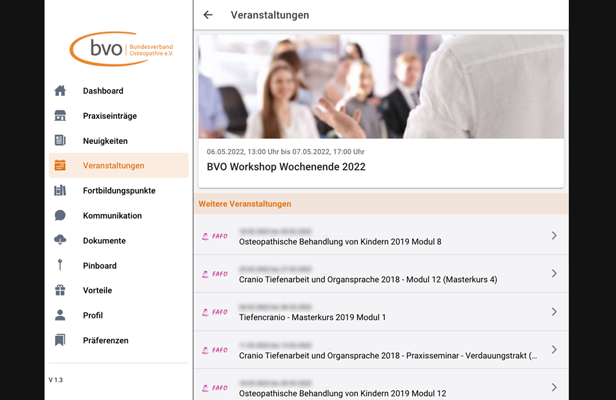Open chevron for Praxisseminar Verdauungstrakt entry
Viewport: 616px width, 400px height.
(554, 349)
